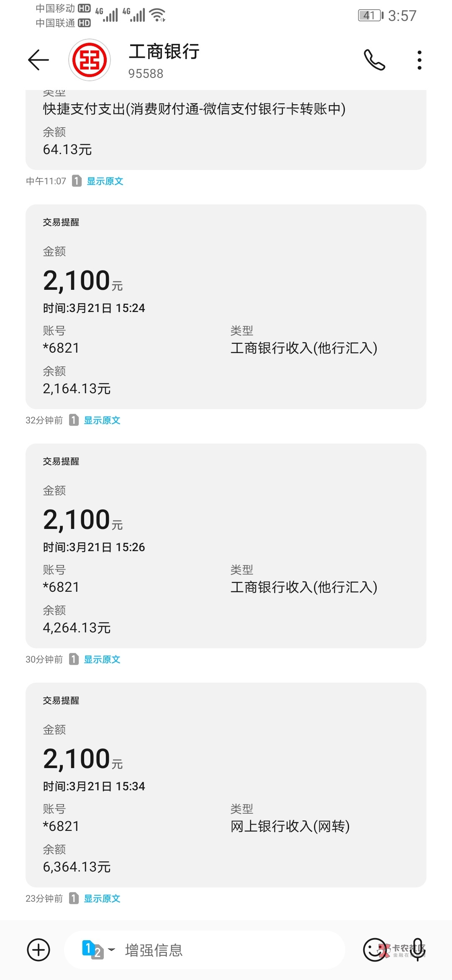Call 95588 with the phone icon
The image size is (452, 980).
tap(374, 60)
